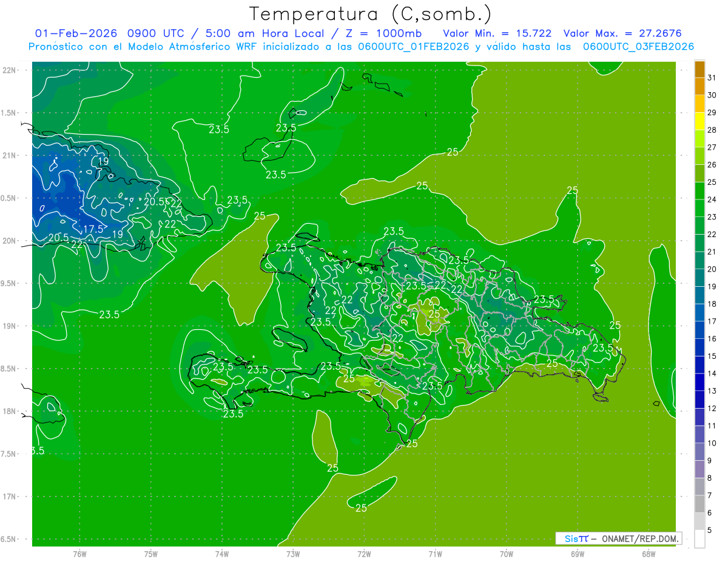Screen dimensions: 728x562
Task: Click the legend scale value "24"
Action: 712,199
